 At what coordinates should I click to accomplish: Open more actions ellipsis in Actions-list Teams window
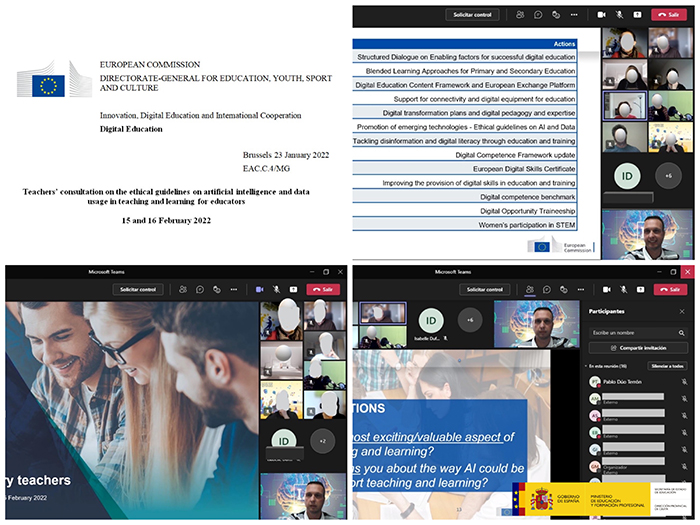point(574,15)
